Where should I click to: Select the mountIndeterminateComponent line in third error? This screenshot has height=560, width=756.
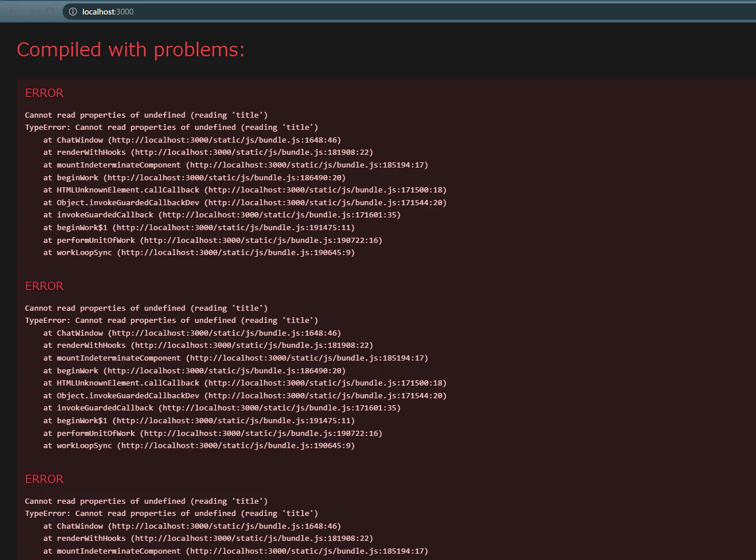pos(235,551)
